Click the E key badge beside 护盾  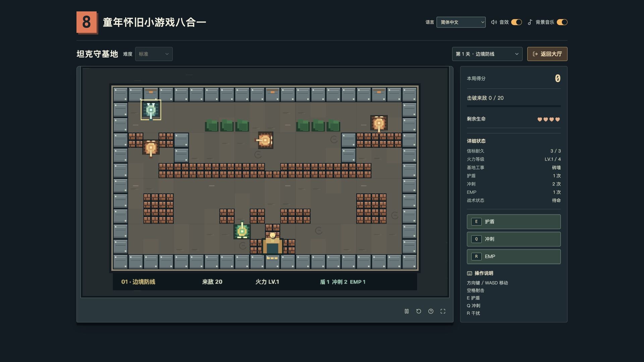[x=476, y=222]
